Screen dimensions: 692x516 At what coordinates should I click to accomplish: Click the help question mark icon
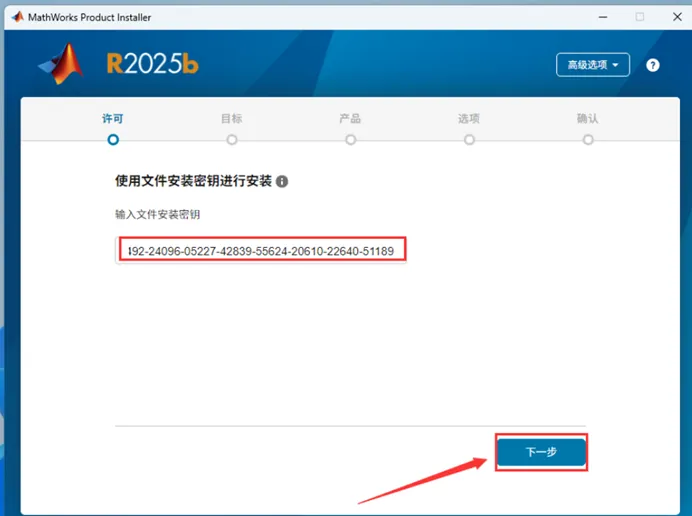point(653,65)
